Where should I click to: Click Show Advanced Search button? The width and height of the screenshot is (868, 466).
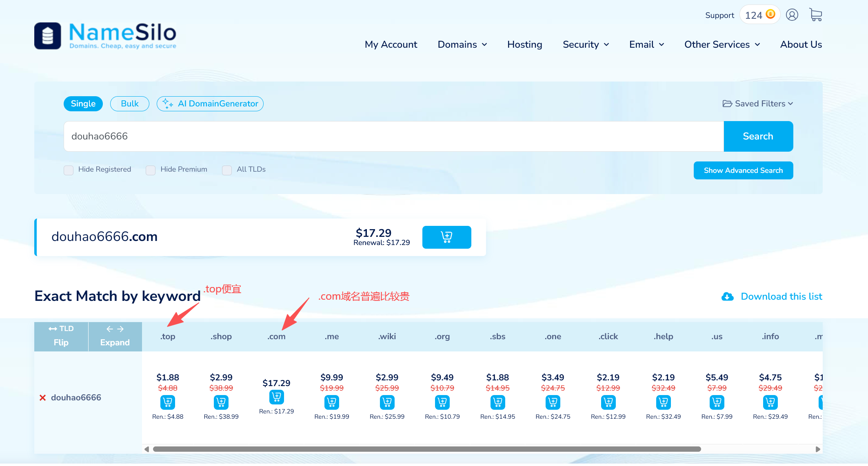[743, 170]
